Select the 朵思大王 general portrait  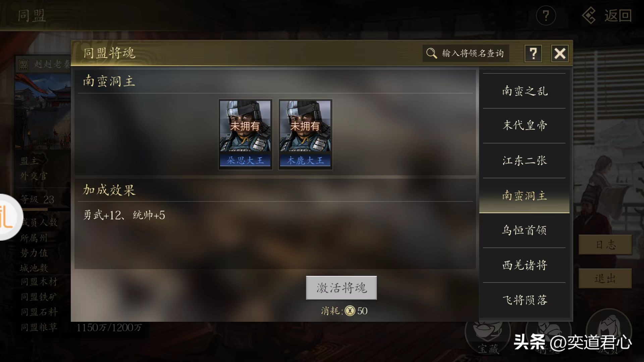click(x=245, y=134)
